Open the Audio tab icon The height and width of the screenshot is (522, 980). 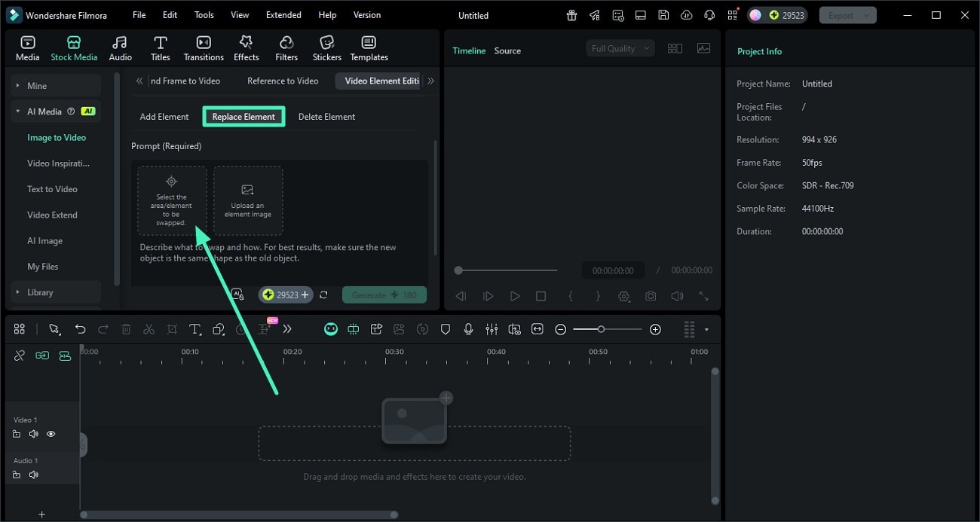[120, 42]
